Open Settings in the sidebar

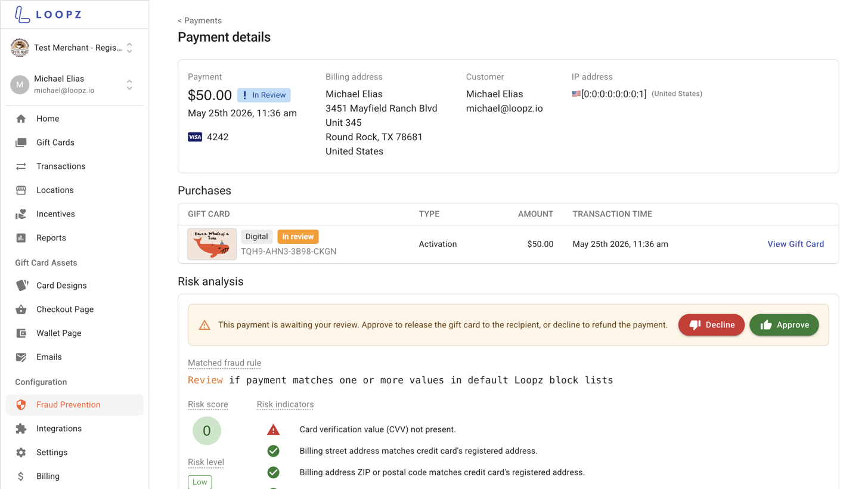(75, 453)
